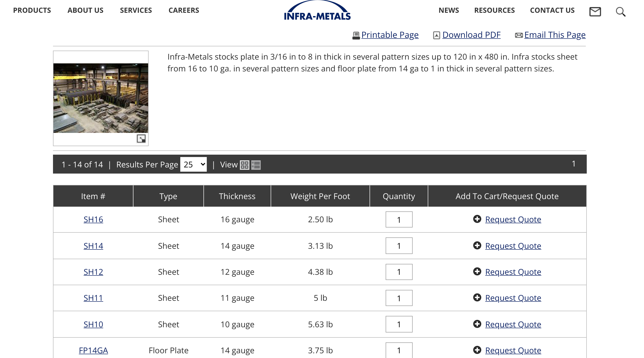
Task: Click the warehouse plate thumbnail image
Action: coord(101,98)
